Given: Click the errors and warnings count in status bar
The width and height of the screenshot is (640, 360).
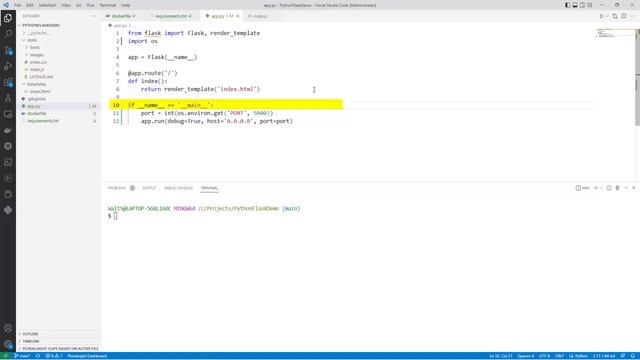Looking at the screenshot, I should click(x=54, y=356).
